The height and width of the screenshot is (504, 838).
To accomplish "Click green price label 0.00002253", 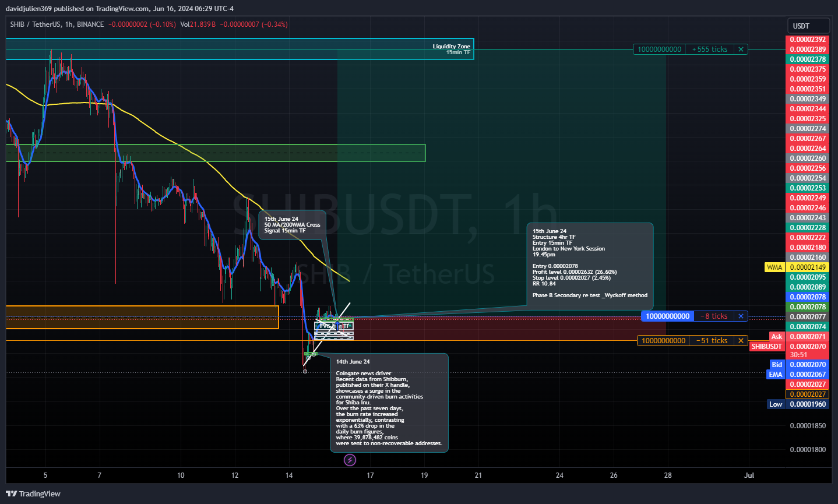I will point(808,188).
